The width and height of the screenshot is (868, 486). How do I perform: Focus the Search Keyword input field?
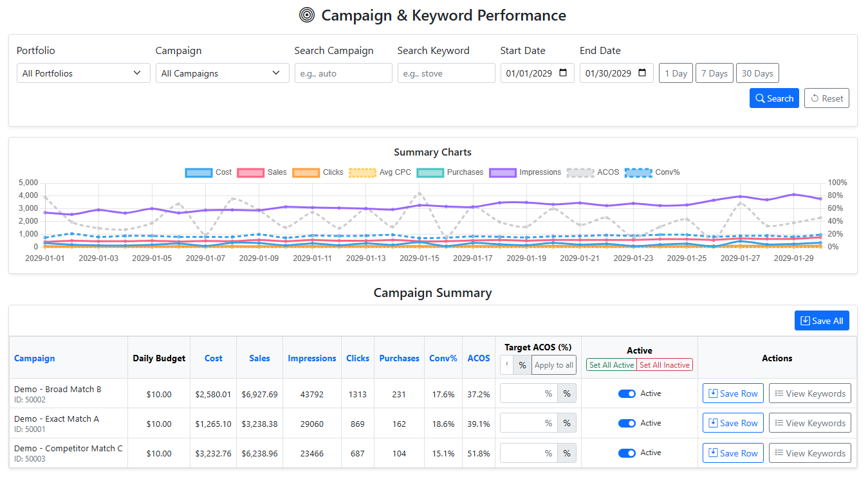coord(446,73)
